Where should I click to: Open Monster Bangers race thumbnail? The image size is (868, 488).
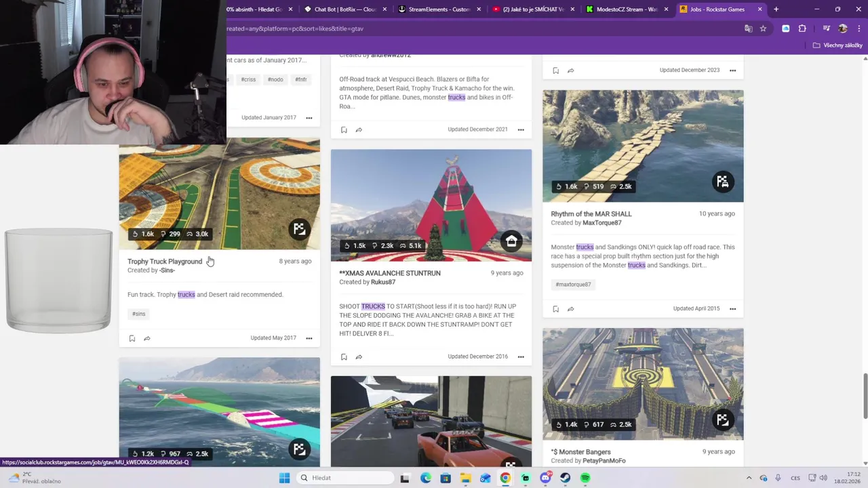click(643, 384)
